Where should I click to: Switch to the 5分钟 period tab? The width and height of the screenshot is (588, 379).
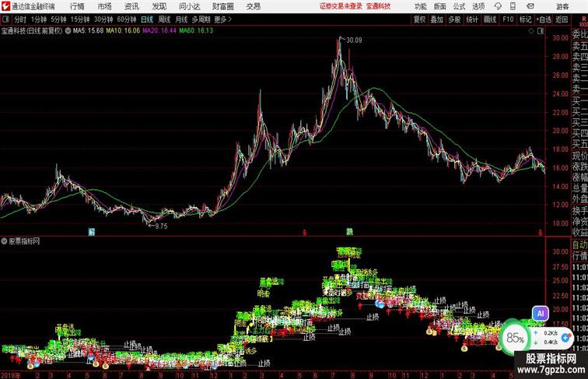(x=58, y=19)
